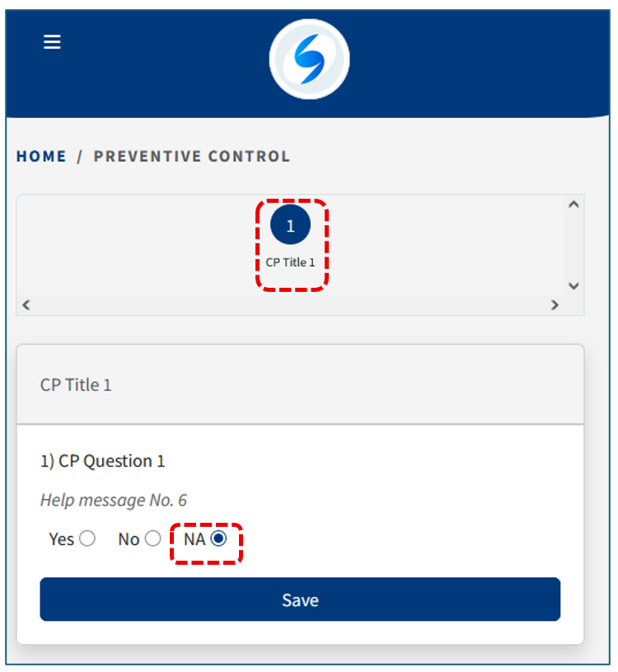Image resolution: width=618 pixels, height=672 pixels.
Task: Click the CP Question 1 text
Action: pos(103,461)
